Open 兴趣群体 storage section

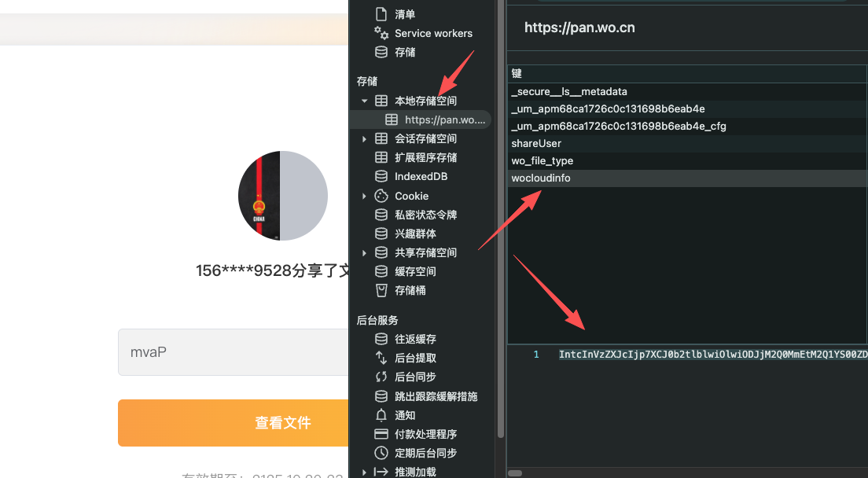[x=415, y=233]
